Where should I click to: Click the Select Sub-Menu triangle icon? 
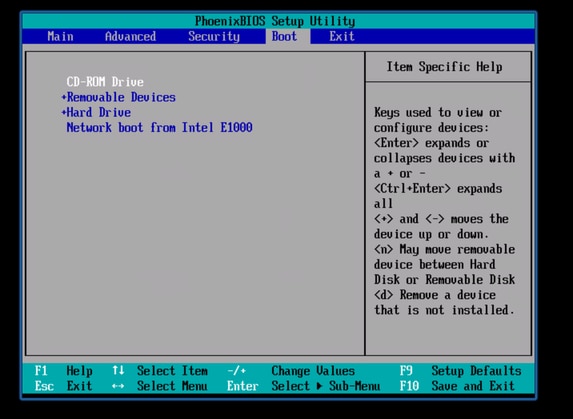[x=320, y=386]
